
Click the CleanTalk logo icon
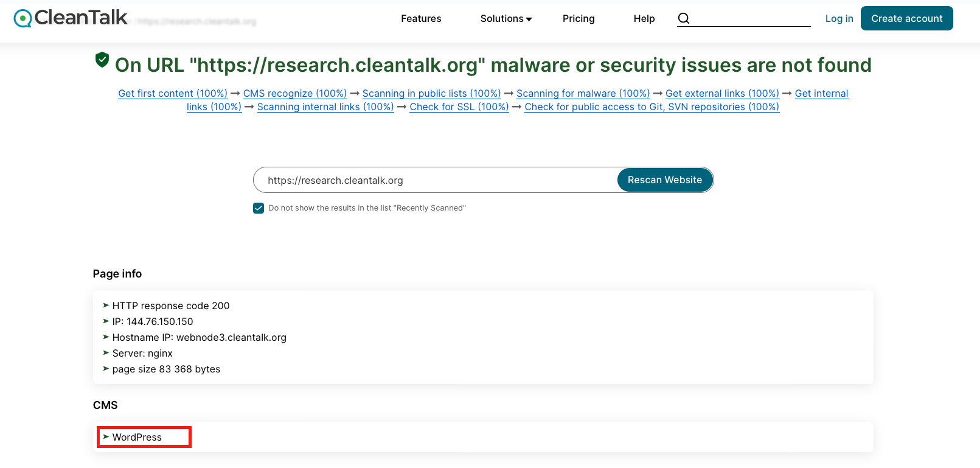pyautogui.click(x=23, y=18)
